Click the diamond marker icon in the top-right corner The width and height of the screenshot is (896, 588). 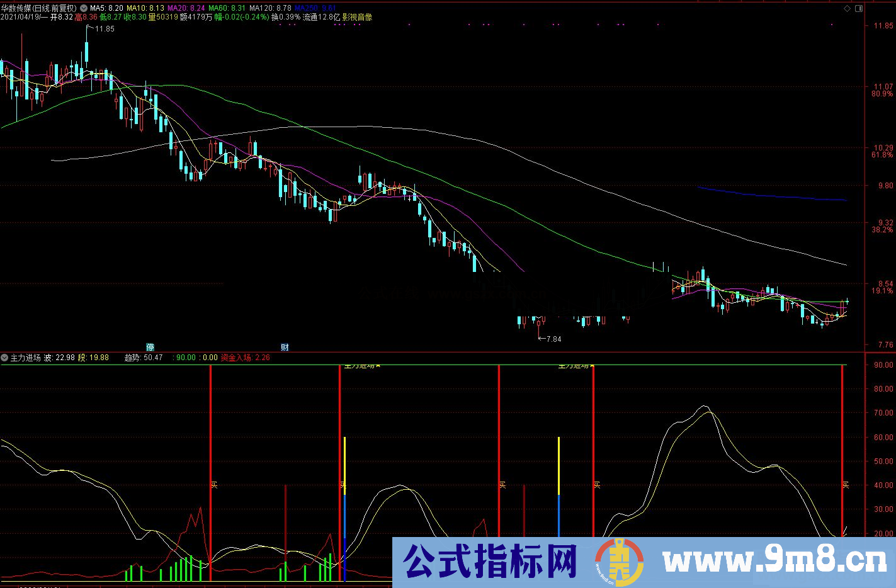point(848,9)
